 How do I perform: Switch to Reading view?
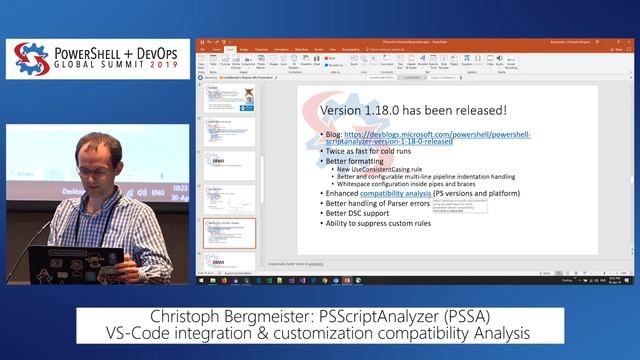(x=576, y=273)
